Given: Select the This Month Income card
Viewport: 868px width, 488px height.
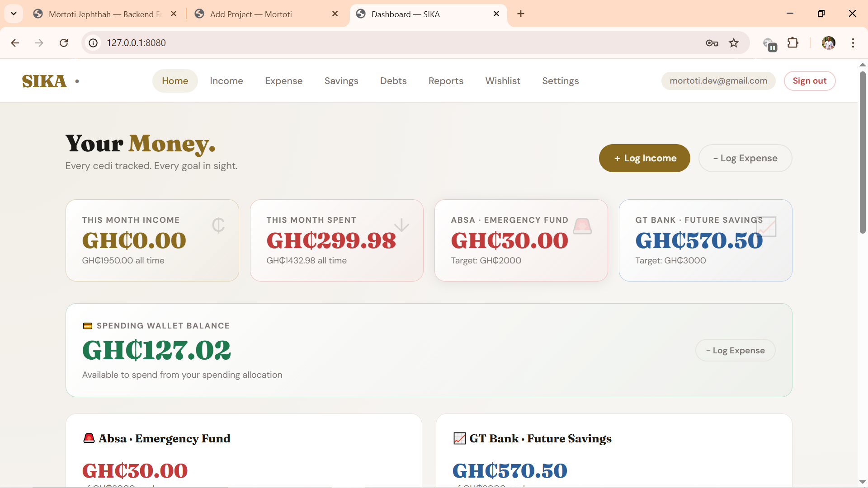Looking at the screenshot, I should pos(152,240).
